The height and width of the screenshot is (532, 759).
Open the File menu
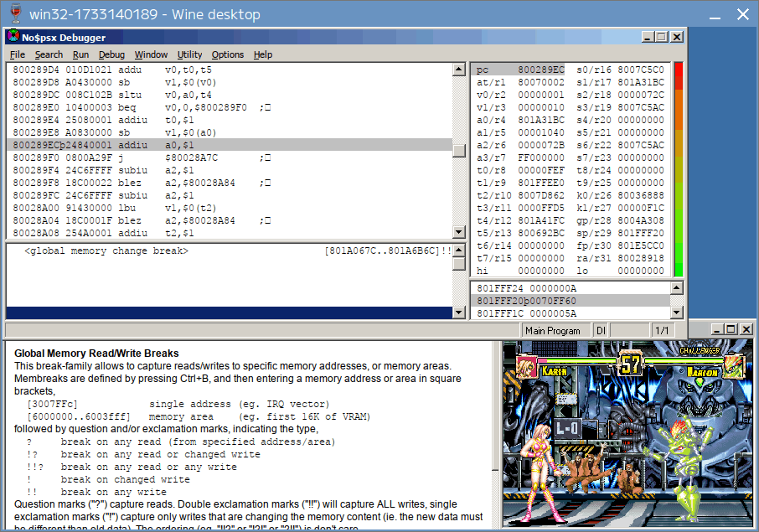(x=17, y=54)
